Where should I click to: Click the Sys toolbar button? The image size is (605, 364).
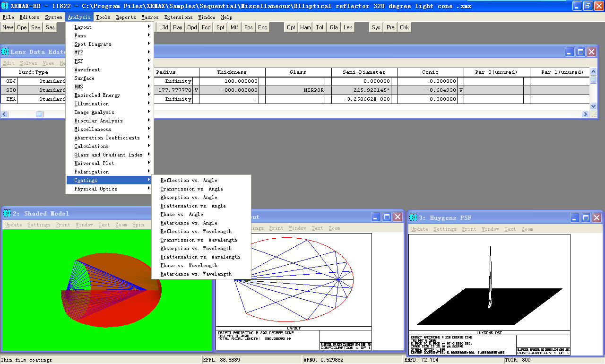point(376,27)
